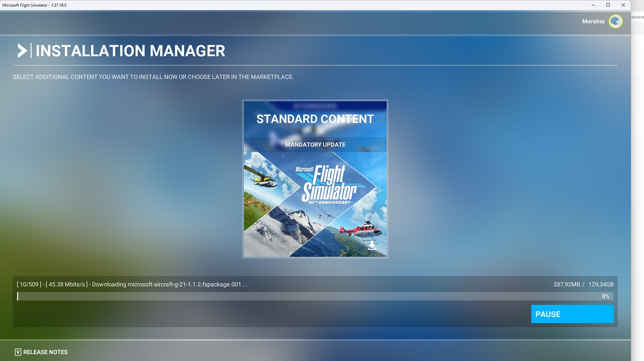This screenshot has height=361, width=644.
Task: Click the INSTALLATION MANAGER heading
Action: [x=130, y=51]
